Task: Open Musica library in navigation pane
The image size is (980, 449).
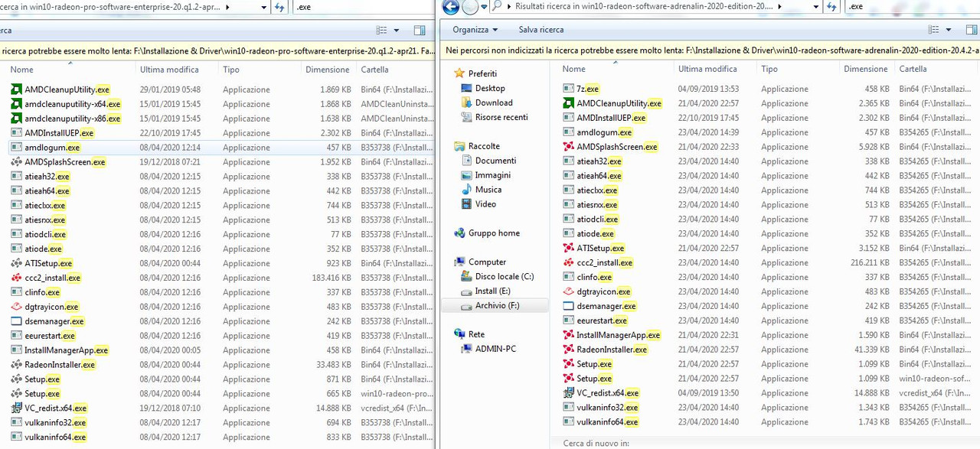Action: pos(482,190)
